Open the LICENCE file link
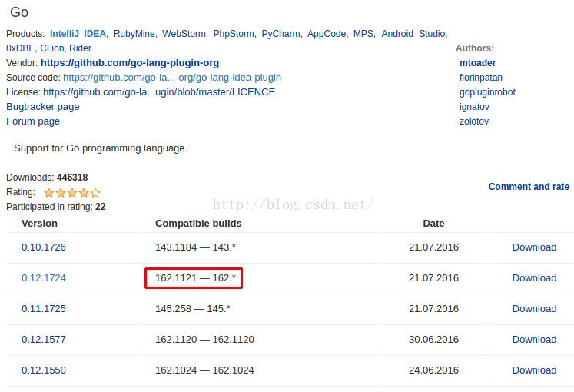 (159, 92)
